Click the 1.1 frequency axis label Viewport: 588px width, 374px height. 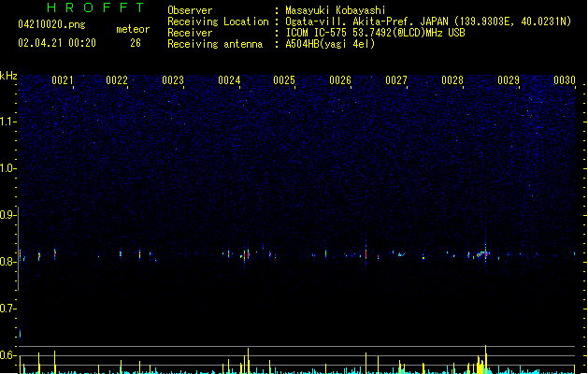coord(7,122)
